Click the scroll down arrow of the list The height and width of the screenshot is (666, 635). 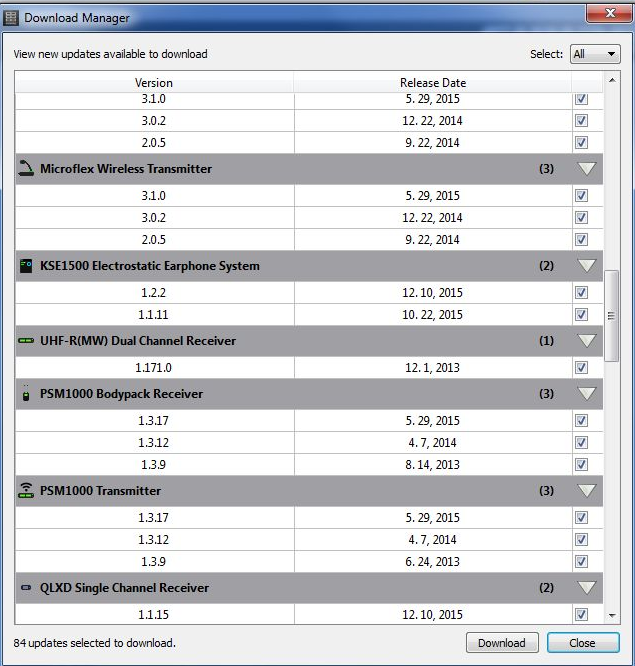612,615
